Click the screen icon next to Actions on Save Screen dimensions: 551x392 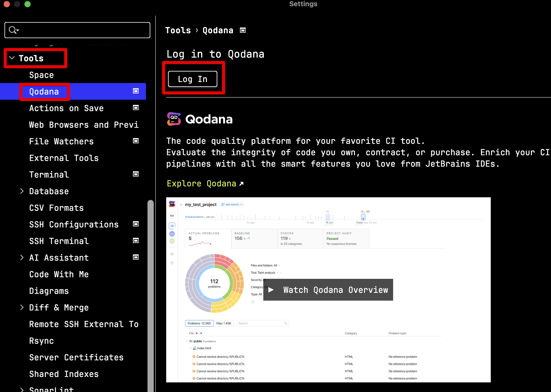coord(136,107)
